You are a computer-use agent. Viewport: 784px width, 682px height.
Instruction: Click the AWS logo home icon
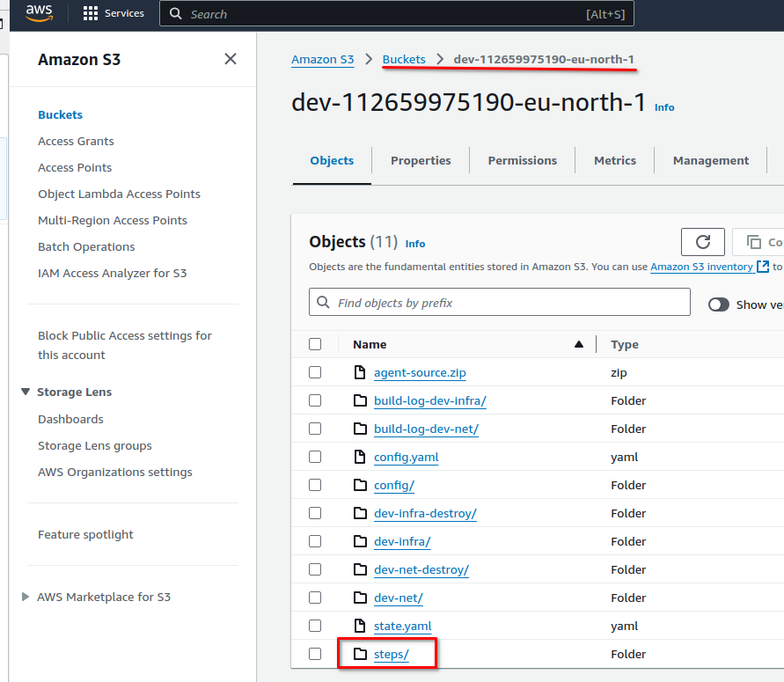click(x=39, y=13)
